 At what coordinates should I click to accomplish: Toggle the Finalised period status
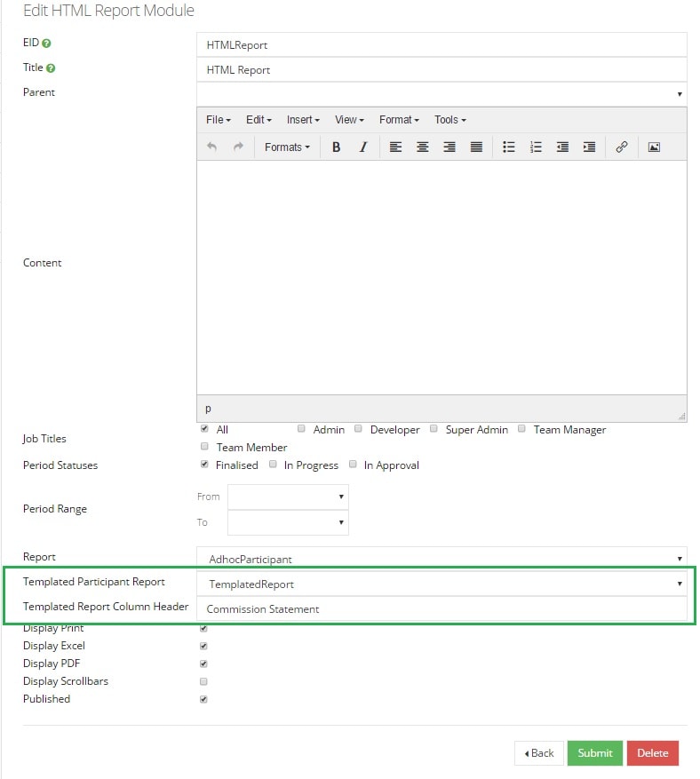(204, 465)
